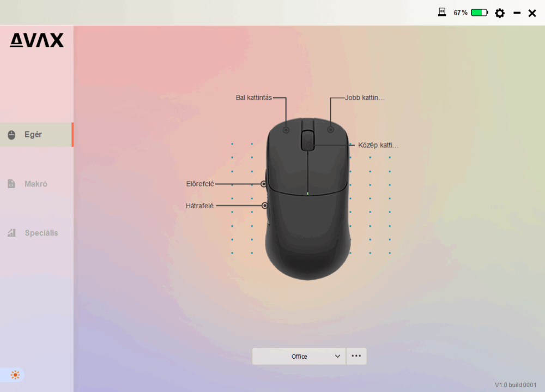Choose the Hátrafelé button assignment label
This screenshot has height=392, width=545.
click(199, 206)
